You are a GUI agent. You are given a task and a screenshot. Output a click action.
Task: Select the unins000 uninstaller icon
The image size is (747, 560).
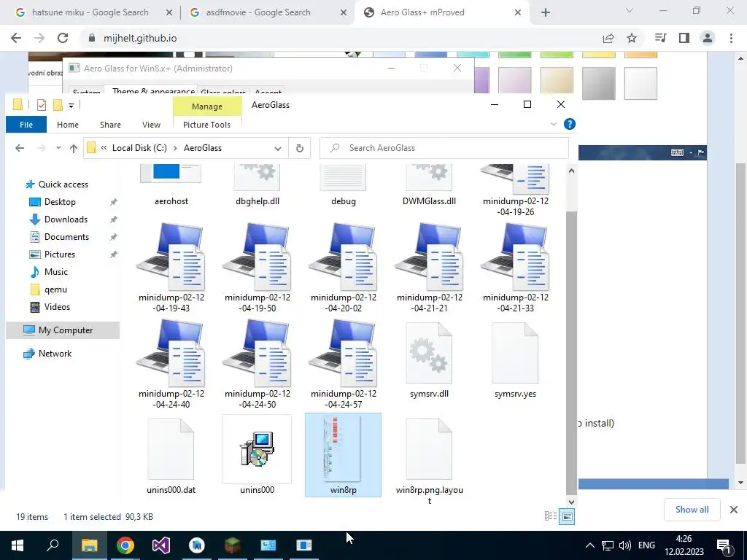coord(258,456)
